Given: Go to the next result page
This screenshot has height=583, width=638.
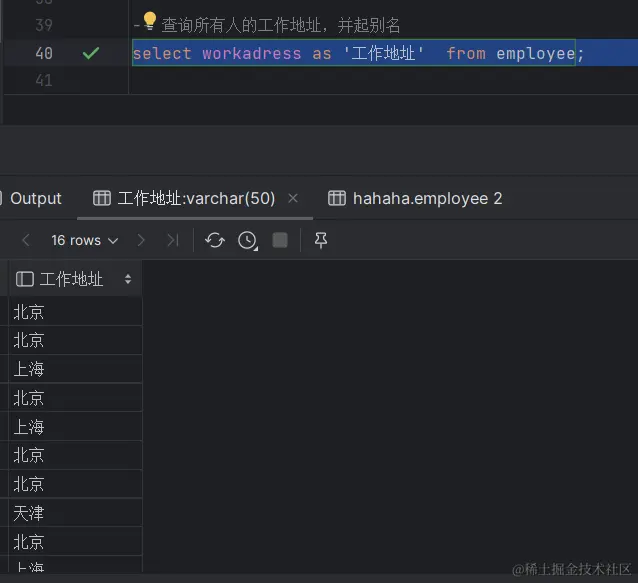Looking at the screenshot, I should 141,240.
